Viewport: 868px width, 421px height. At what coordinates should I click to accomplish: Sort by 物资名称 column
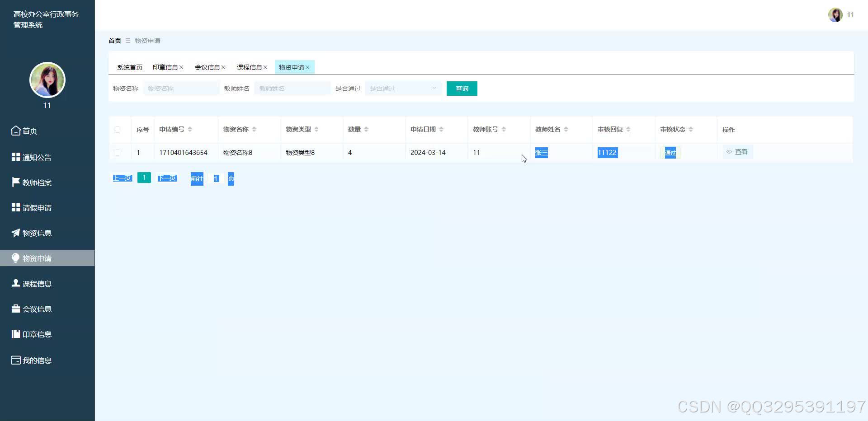(254, 129)
